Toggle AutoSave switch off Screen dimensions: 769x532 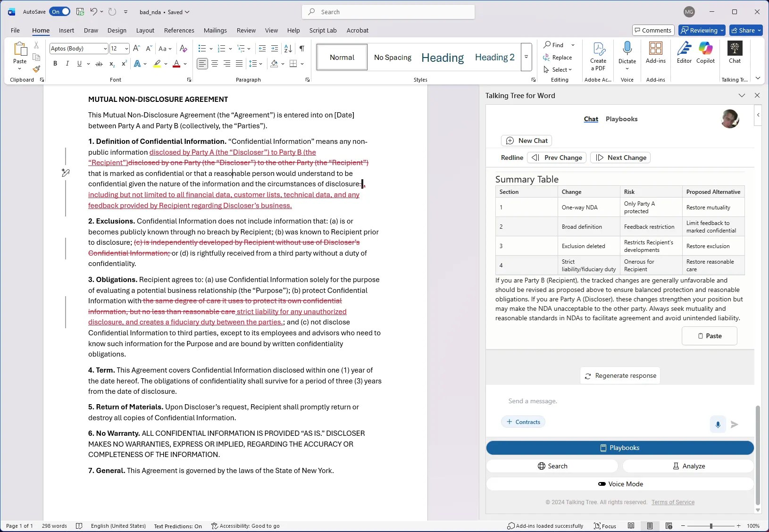click(x=60, y=12)
